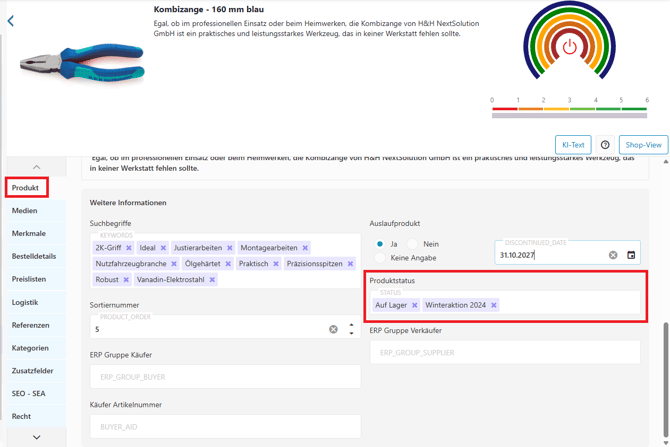This screenshot has height=447, width=670.
Task: Switch to Preislisten section
Action: pyautogui.click(x=29, y=280)
